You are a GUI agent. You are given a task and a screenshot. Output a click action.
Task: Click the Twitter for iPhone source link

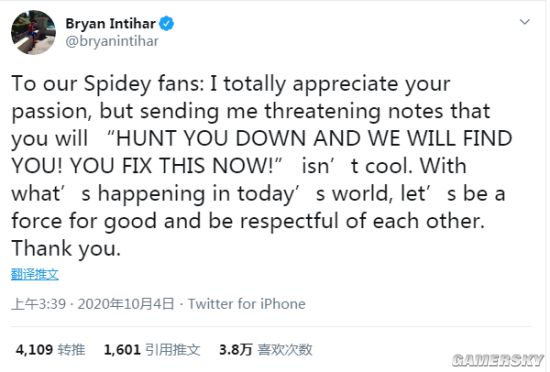coord(247,304)
